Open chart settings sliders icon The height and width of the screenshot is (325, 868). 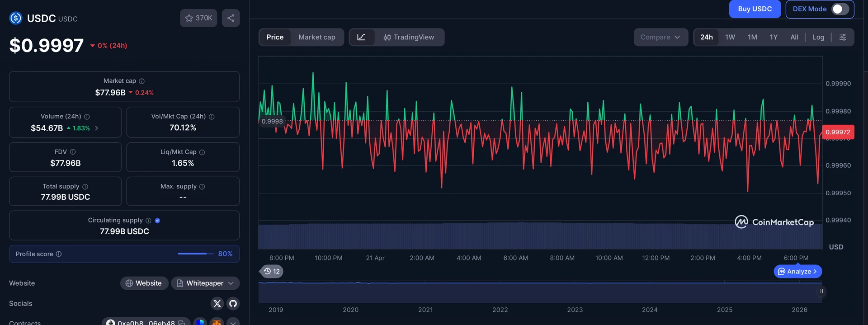[x=843, y=37]
